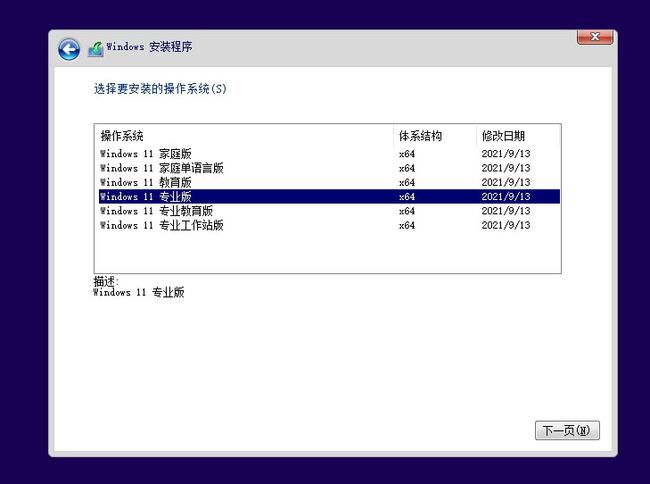650x484 pixels.
Task: Select Windows 11 专业工作站版 edition
Action: 330,225
